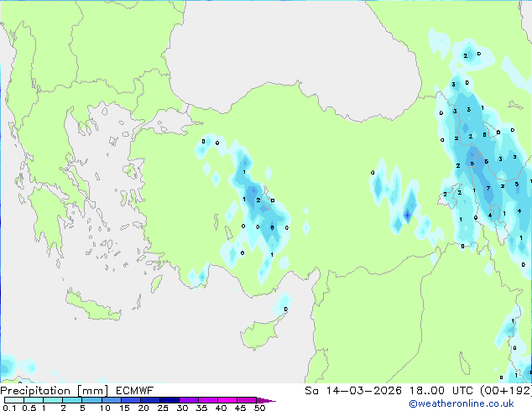Pick the 15–20 mm legend color box
Image resolution: width=532 pixels, height=411 pixels.
[131, 400]
